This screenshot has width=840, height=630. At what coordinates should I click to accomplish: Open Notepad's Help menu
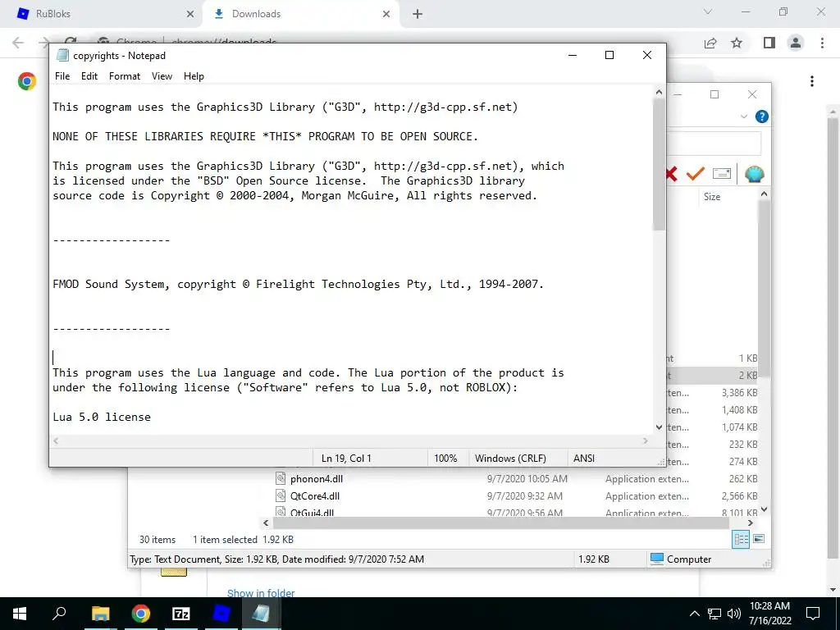(x=194, y=76)
